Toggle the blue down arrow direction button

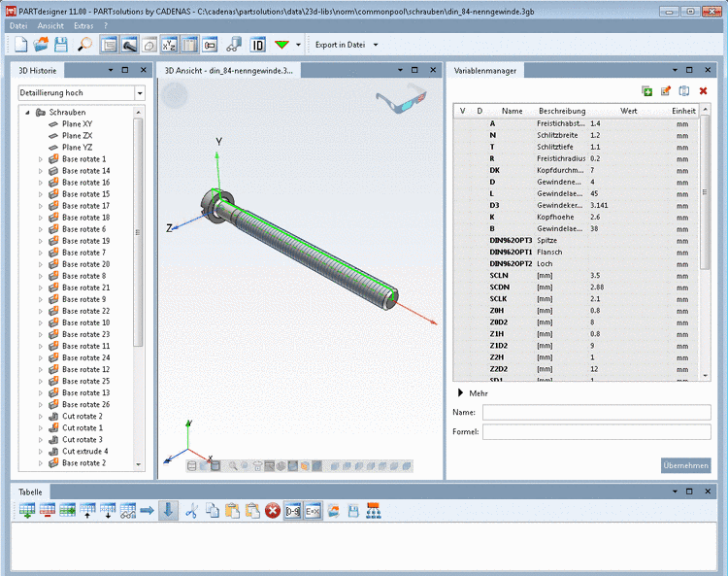pyautogui.click(x=169, y=511)
